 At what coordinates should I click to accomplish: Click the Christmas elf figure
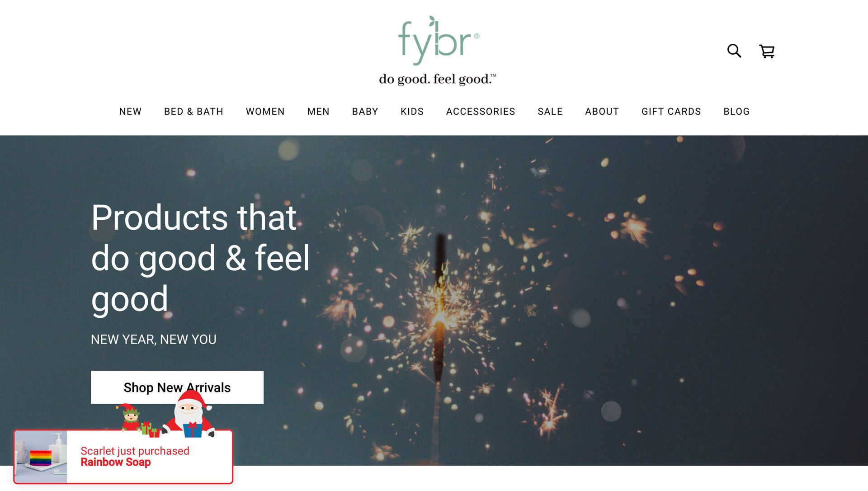tap(132, 418)
